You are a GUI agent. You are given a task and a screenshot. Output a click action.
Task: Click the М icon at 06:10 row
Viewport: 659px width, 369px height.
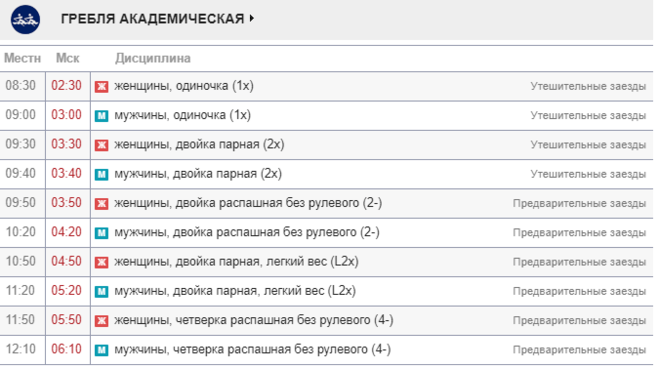tap(101, 350)
